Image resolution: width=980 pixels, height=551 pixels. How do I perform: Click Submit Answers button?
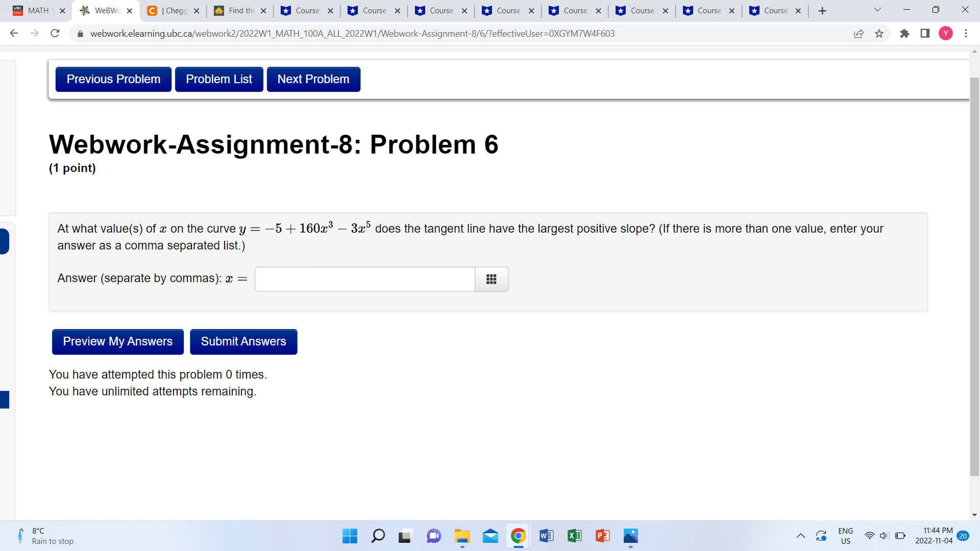243,342
